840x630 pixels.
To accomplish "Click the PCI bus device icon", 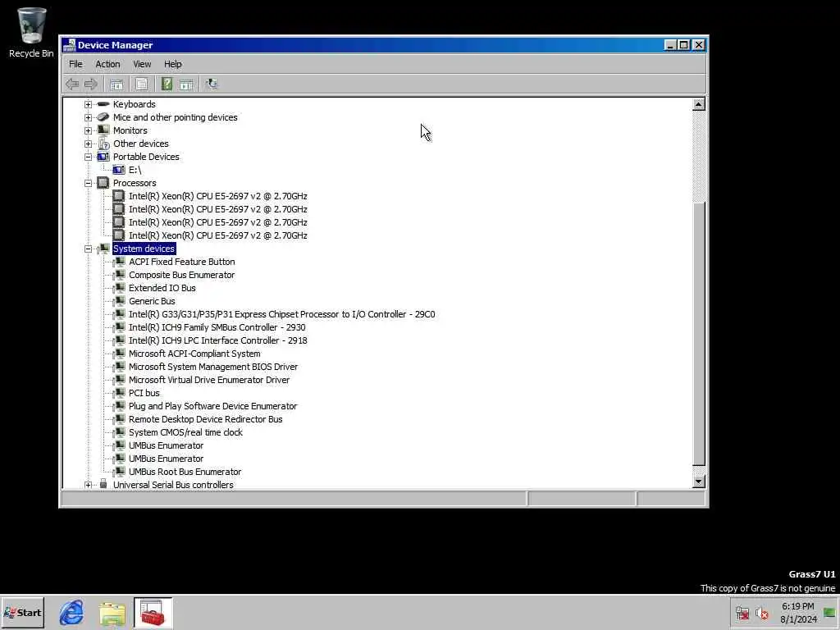I will tap(119, 393).
